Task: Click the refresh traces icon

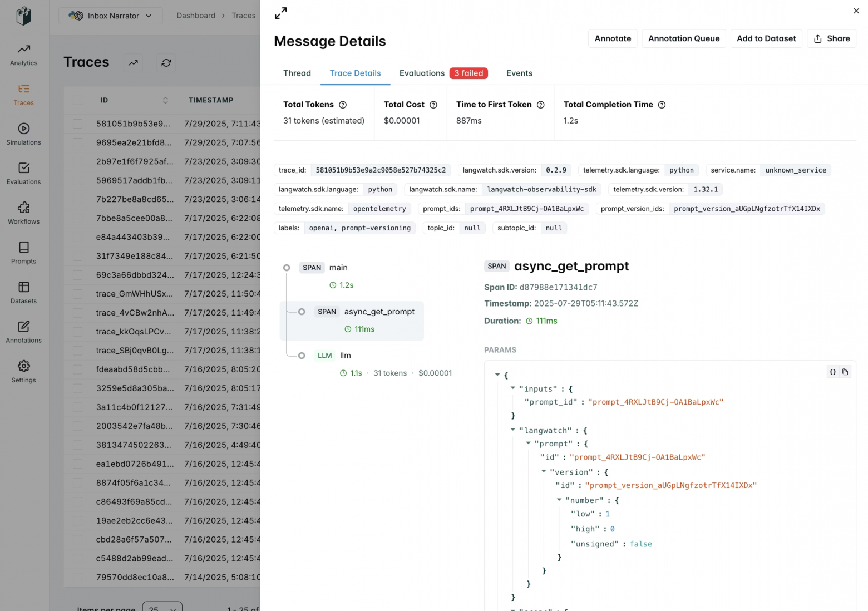Action: 166,63
